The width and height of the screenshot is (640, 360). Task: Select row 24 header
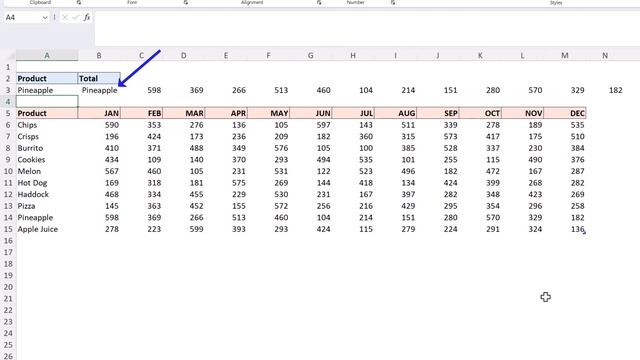click(8, 333)
